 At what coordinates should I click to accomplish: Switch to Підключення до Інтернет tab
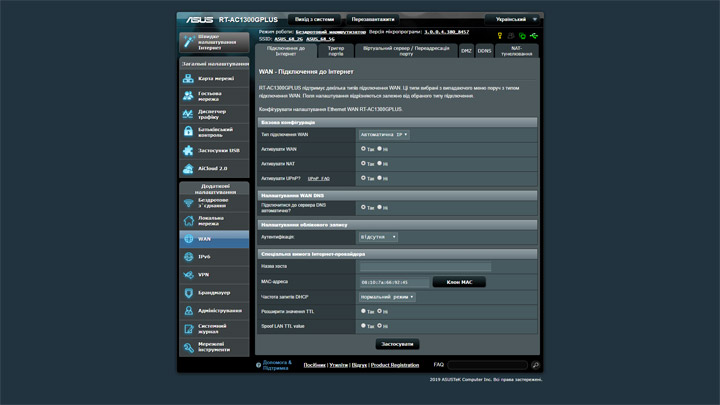pyautogui.click(x=286, y=51)
